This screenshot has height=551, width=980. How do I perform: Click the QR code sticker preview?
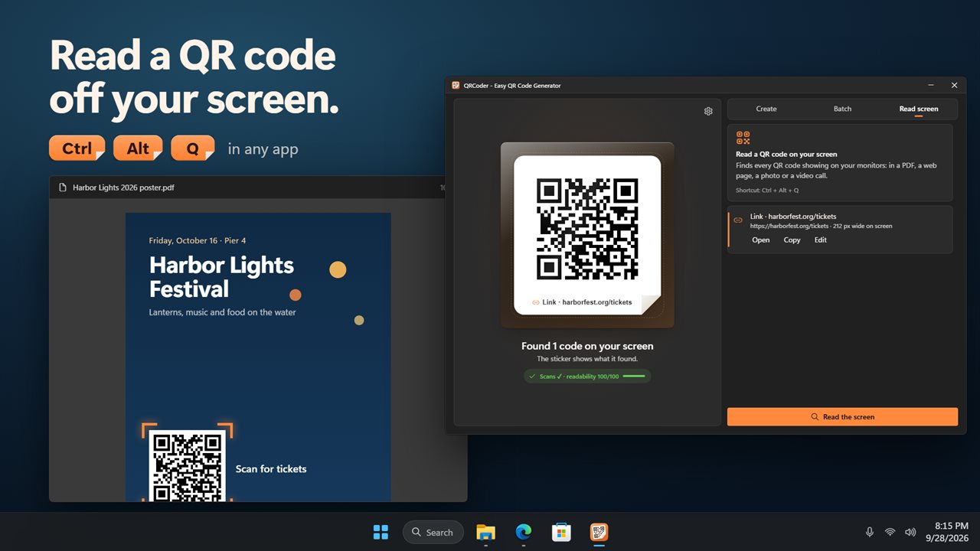(x=587, y=235)
